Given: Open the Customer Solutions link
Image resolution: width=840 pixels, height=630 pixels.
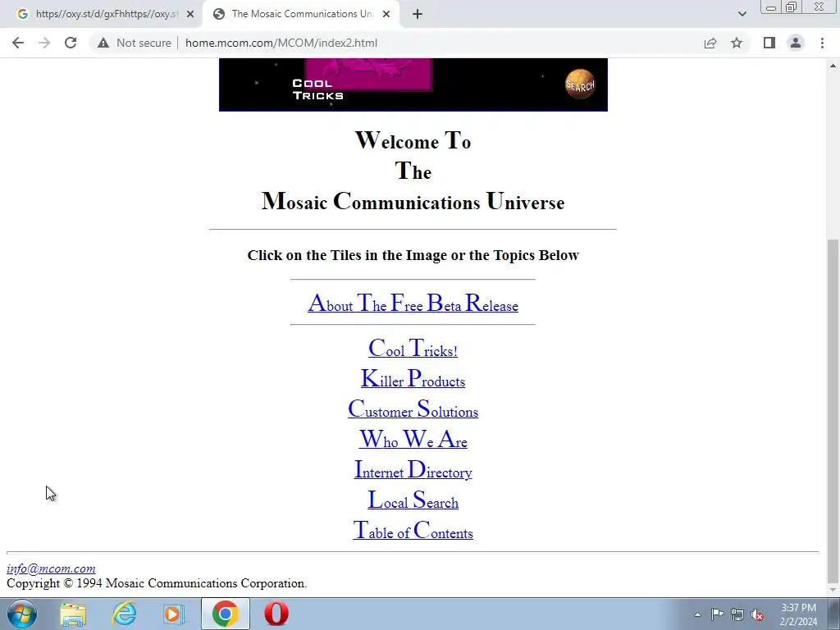Looking at the screenshot, I should point(413,409).
